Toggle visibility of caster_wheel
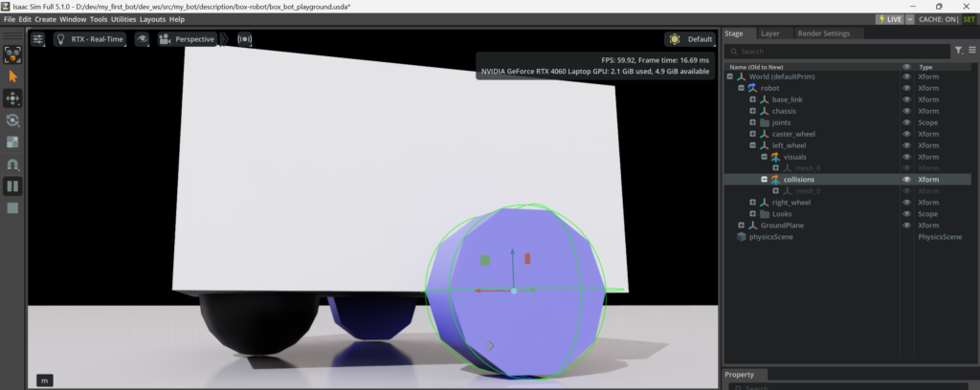 pyautogui.click(x=907, y=134)
